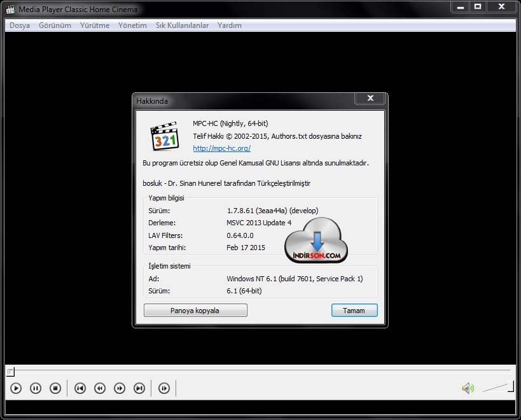Open the Yönetim menu
Viewport: 521px width, 420px height.
(132, 25)
